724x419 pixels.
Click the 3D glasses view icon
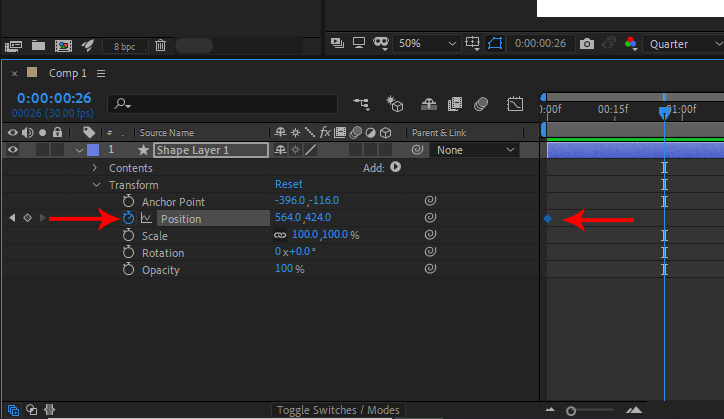click(381, 43)
